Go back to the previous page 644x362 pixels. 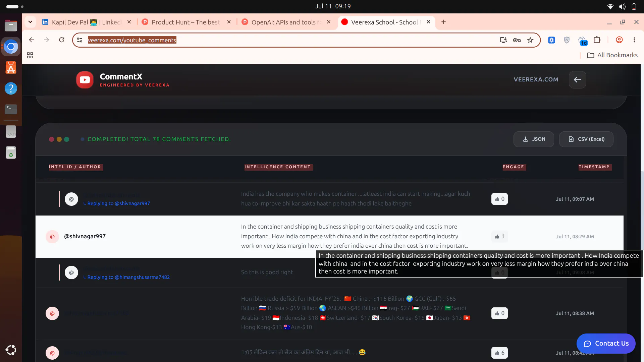coord(32,40)
